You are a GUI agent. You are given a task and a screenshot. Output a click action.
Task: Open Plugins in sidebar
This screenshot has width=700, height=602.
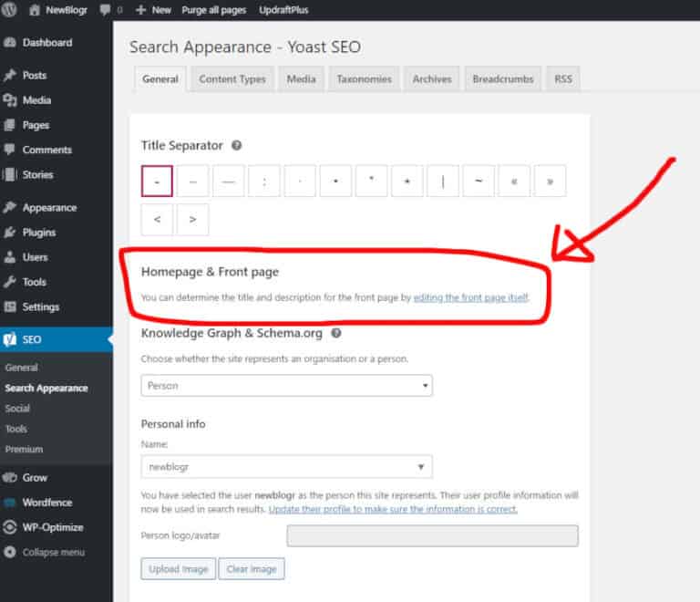(x=39, y=233)
